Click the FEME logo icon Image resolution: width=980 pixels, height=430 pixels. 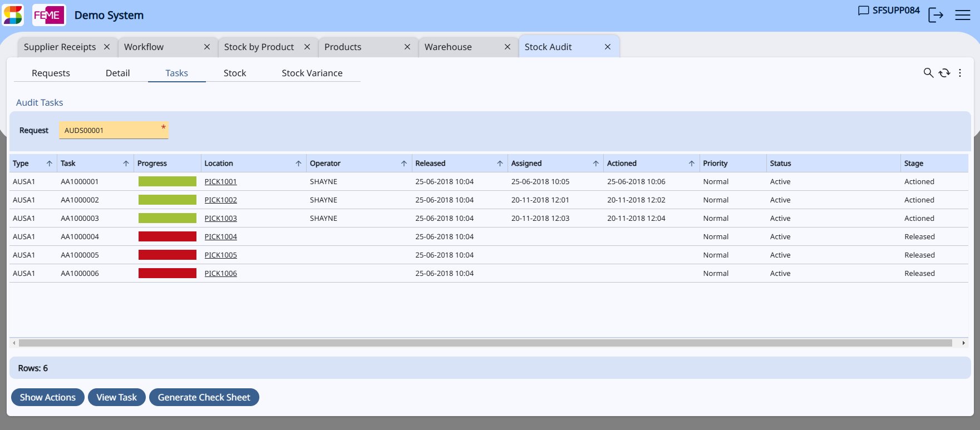[48, 15]
